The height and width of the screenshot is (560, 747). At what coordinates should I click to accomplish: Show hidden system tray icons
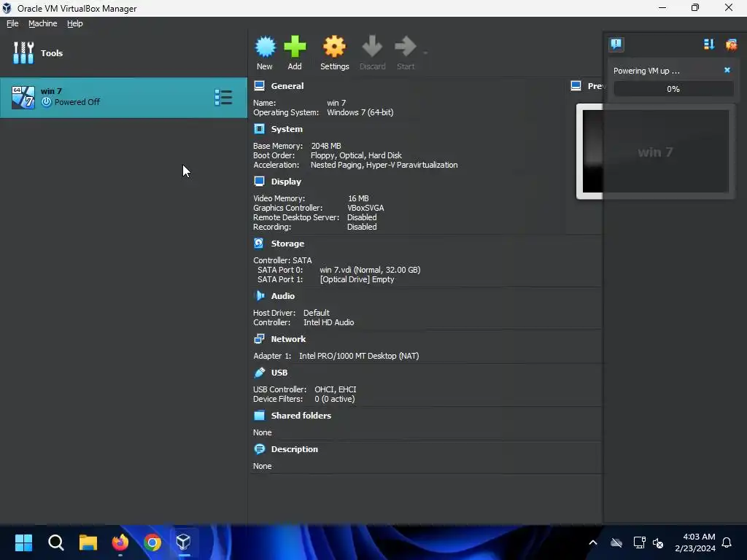(x=592, y=542)
